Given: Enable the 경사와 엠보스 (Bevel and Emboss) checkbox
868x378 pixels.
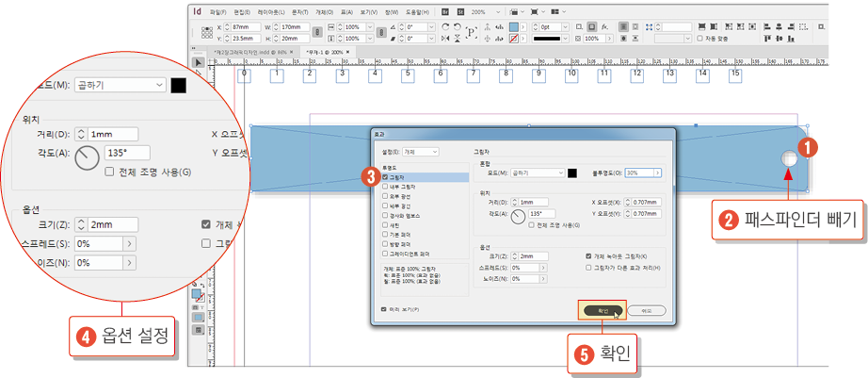Looking at the screenshot, I should [x=385, y=215].
